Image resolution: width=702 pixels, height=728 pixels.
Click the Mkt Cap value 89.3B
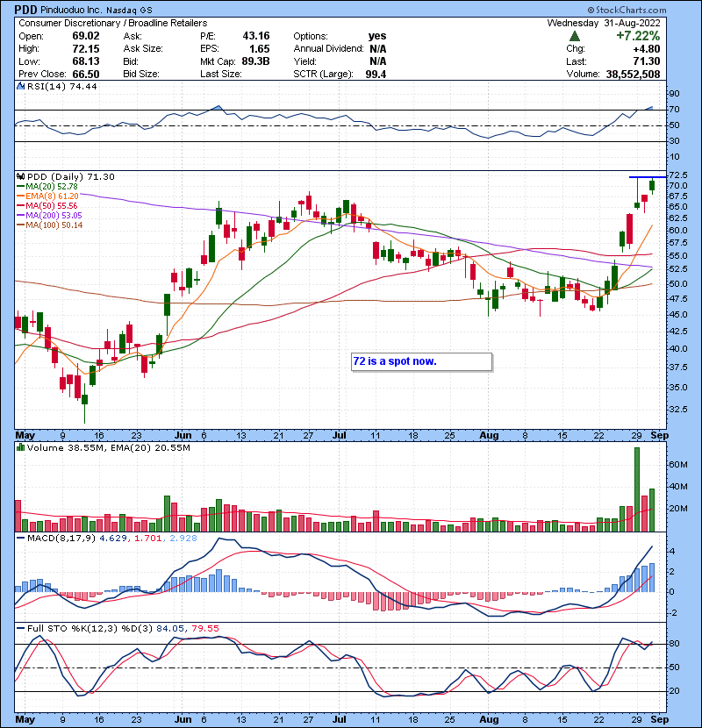(x=256, y=61)
